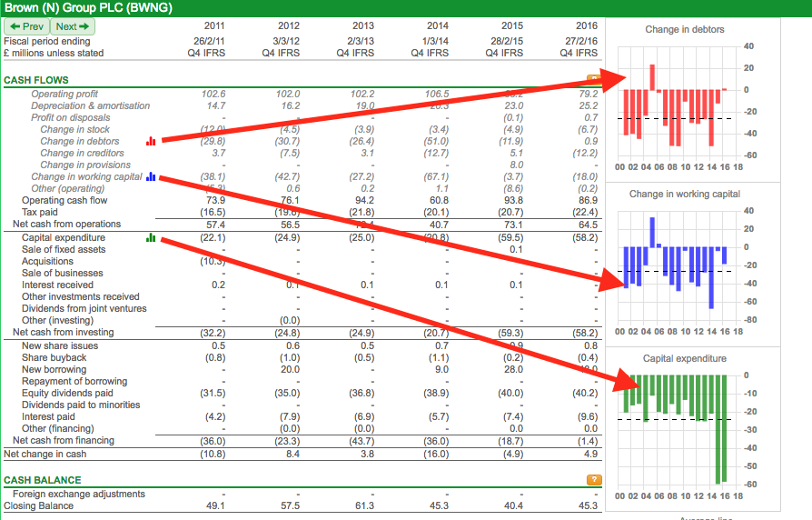Click the Closing Balance row label
812x520 pixels.
coord(38,506)
